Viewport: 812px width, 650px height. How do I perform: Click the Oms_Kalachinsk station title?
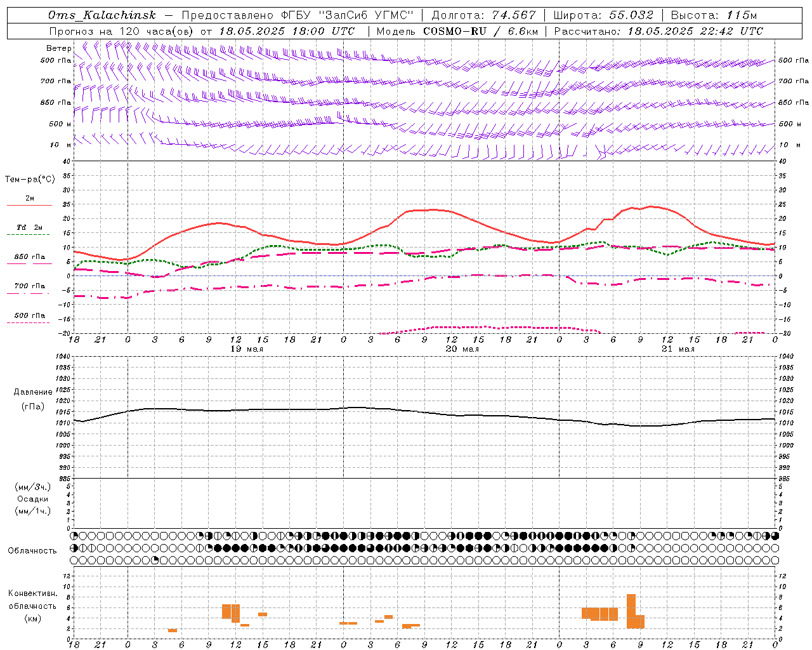tap(102, 15)
